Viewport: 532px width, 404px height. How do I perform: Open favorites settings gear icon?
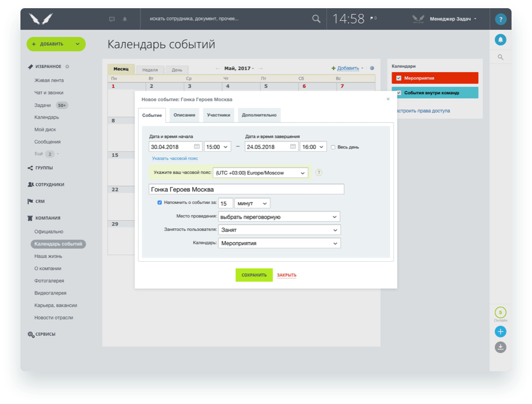67,67
